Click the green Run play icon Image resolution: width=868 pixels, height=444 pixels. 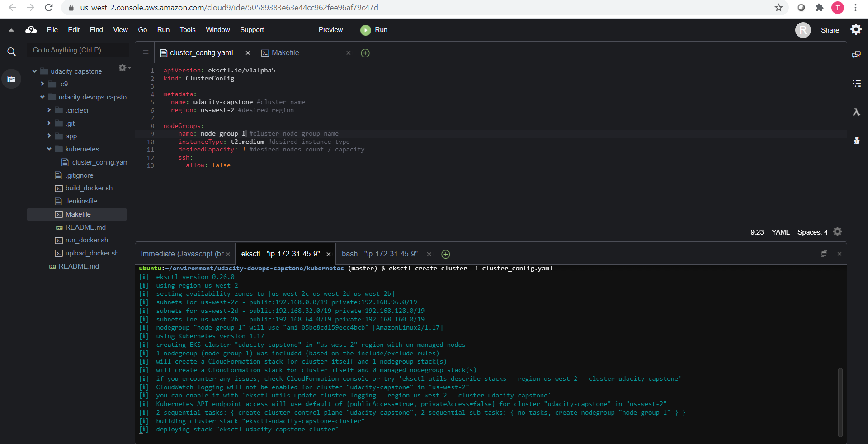[365, 30]
